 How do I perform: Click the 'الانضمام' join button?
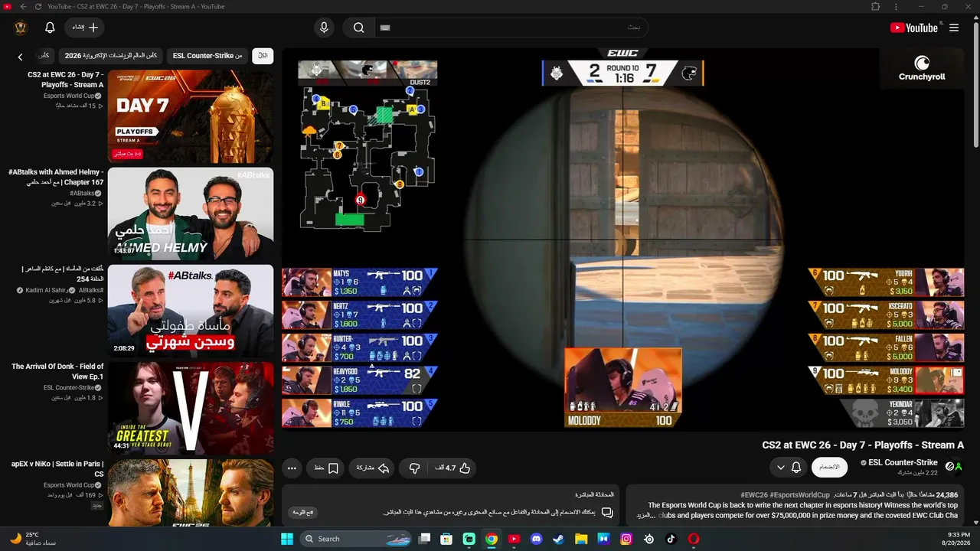click(x=829, y=467)
